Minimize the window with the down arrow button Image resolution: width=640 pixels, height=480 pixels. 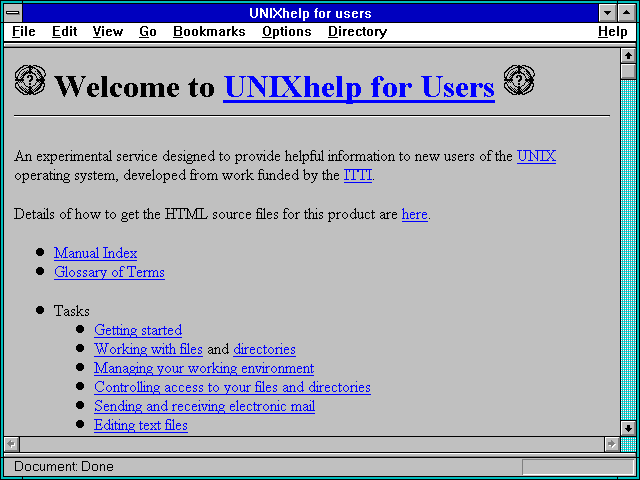tap(608, 13)
